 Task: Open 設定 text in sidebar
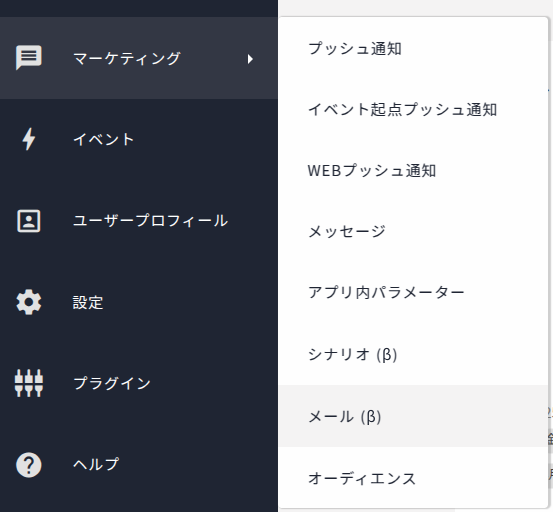pyautogui.click(x=88, y=303)
